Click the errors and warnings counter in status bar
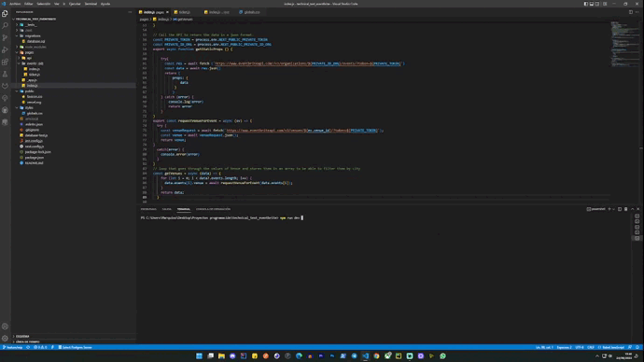 [40, 347]
